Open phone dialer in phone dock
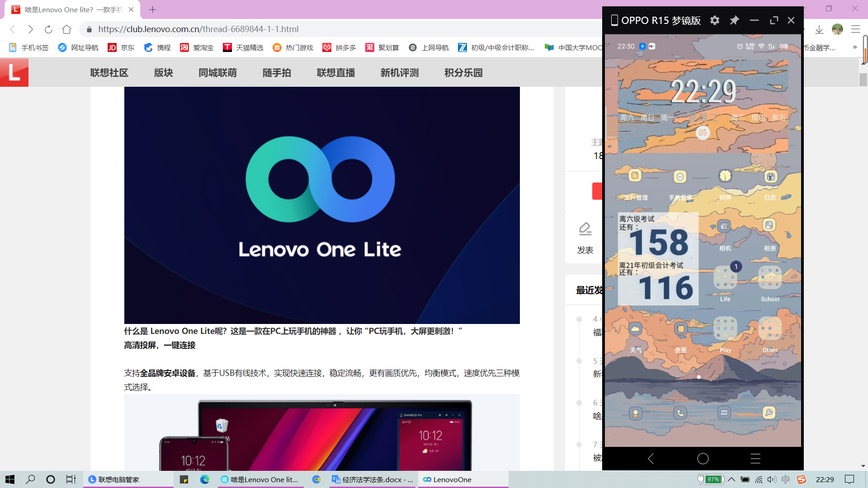 click(680, 413)
